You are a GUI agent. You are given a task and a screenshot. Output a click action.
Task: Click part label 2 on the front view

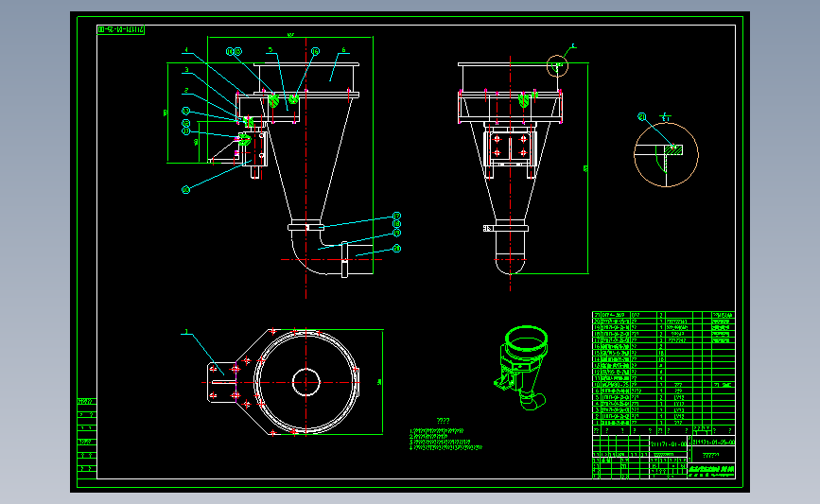(x=186, y=91)
